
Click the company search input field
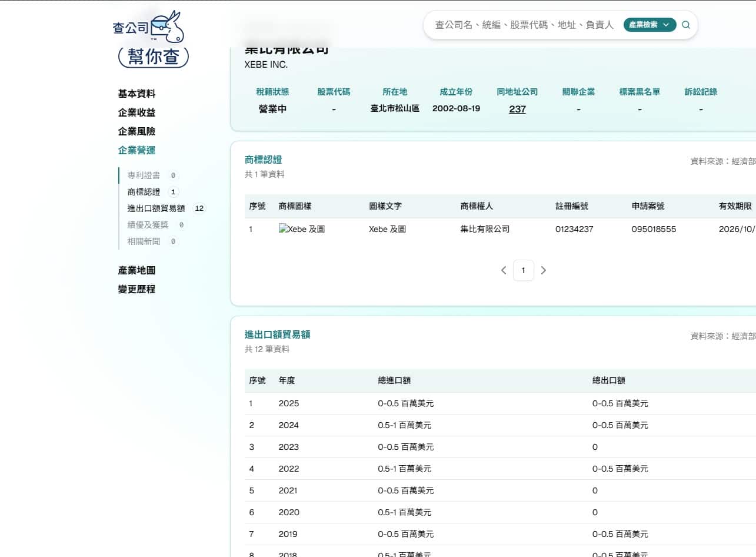(x=524, y=25)
